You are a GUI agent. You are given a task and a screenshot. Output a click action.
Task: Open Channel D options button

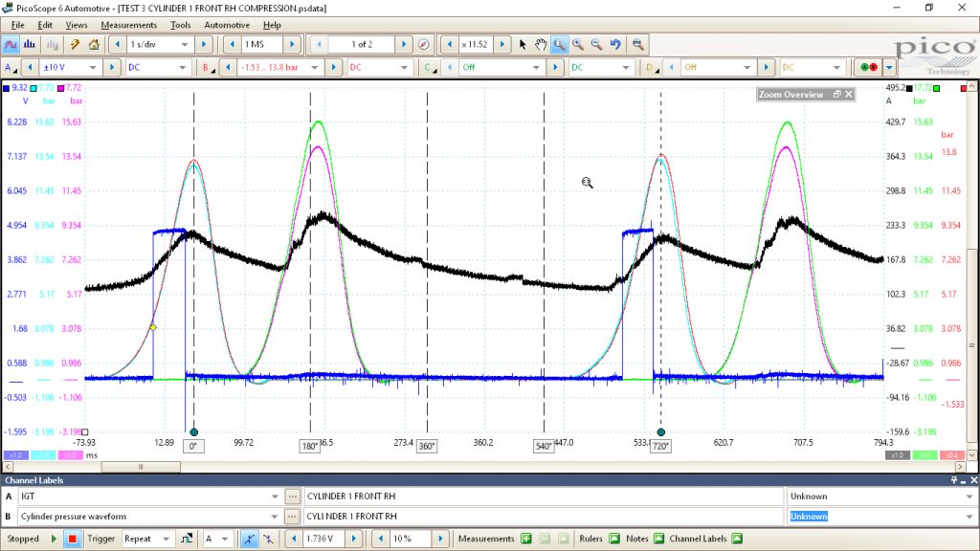[651, 68]
